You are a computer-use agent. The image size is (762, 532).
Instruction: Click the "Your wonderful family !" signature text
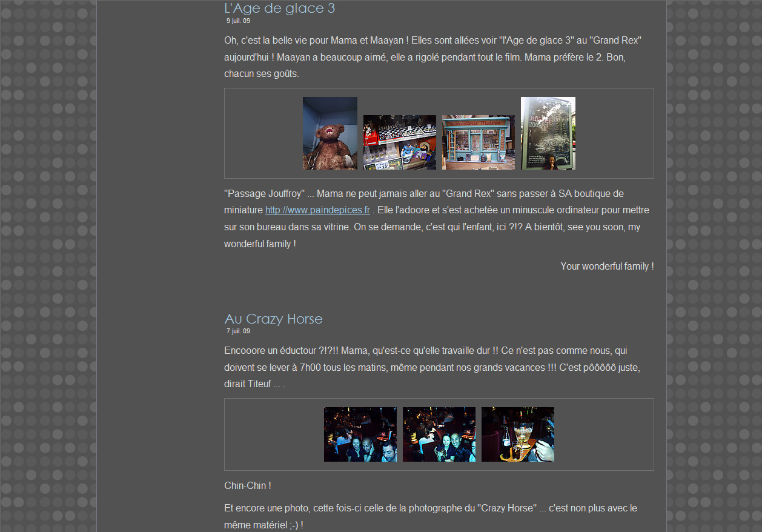click(x=607, y=267)
